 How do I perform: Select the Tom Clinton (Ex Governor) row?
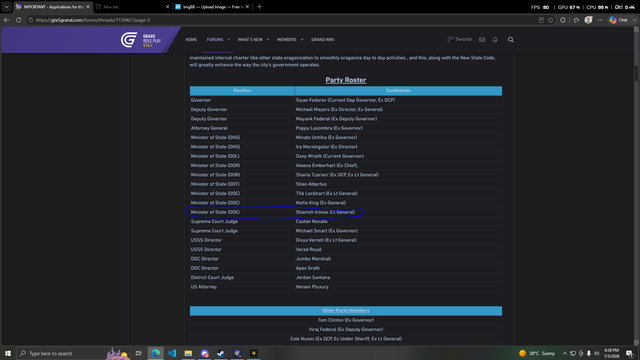[x=346, y=320]
